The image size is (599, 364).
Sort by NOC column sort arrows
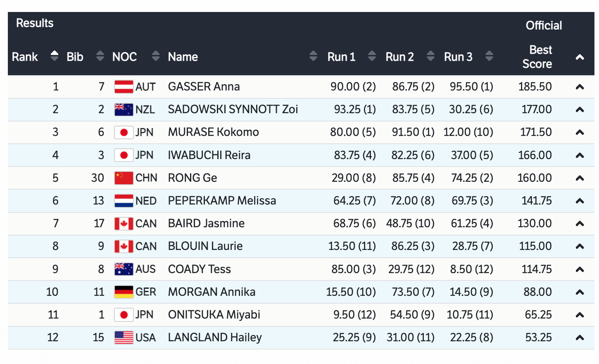pos(155,56)
